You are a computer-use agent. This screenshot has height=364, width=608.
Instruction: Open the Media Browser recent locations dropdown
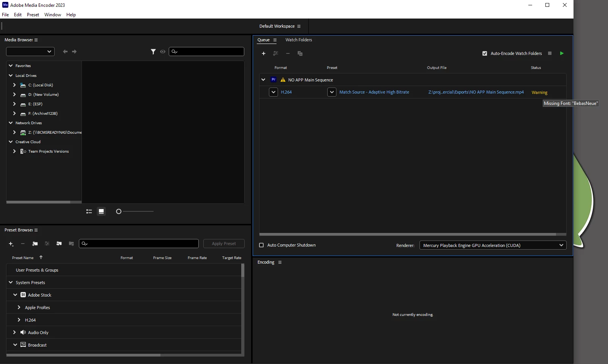(30, 52)
